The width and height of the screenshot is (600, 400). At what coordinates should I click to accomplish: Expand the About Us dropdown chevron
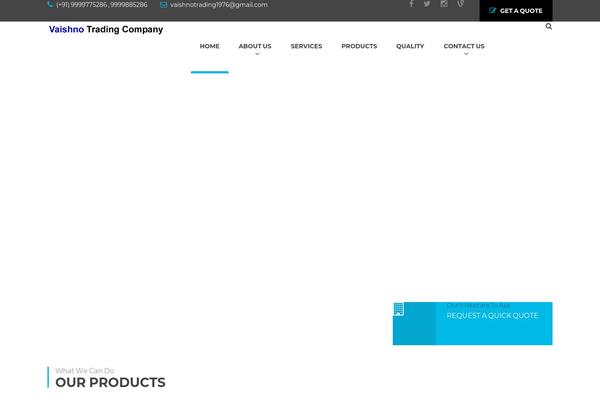point(257,54)
